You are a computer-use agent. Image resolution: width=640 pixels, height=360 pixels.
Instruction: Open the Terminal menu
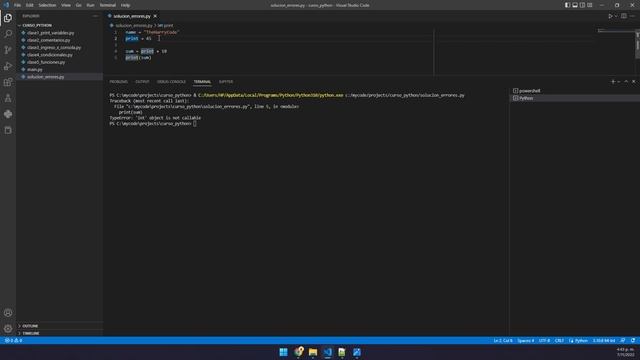click(108, 5)
